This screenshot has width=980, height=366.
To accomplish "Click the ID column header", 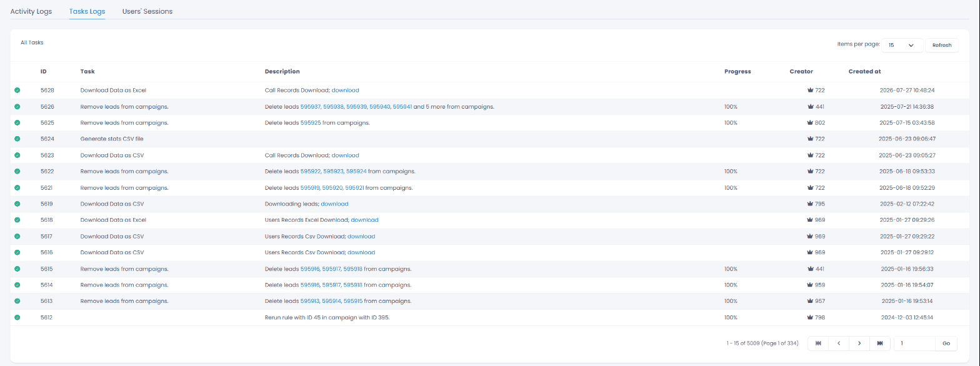I will point(44,72).
